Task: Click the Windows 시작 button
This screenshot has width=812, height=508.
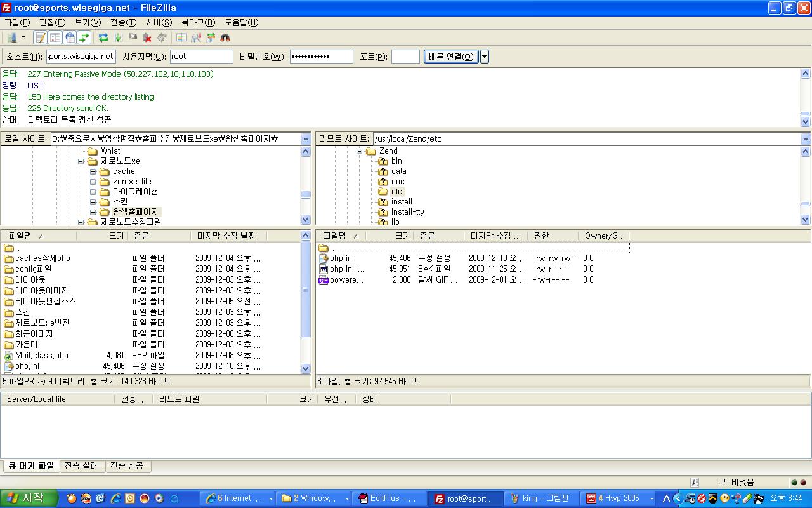Action: point(29,498)
